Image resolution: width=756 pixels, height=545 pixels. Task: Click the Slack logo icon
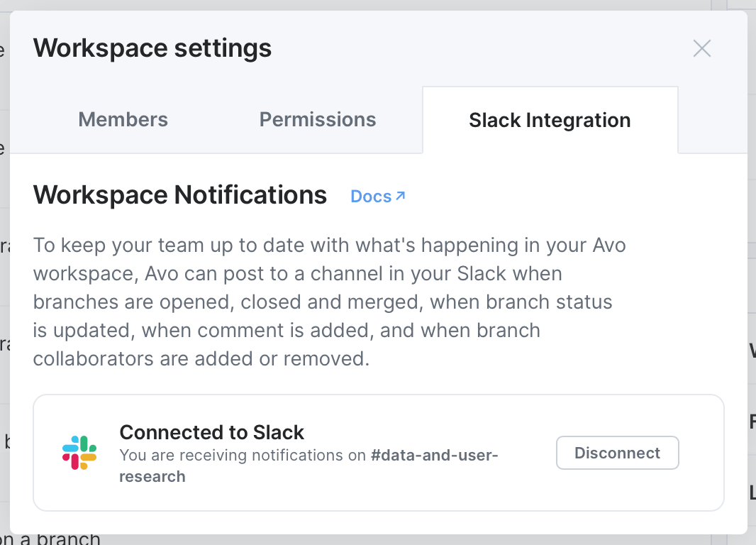coord(80,452)
